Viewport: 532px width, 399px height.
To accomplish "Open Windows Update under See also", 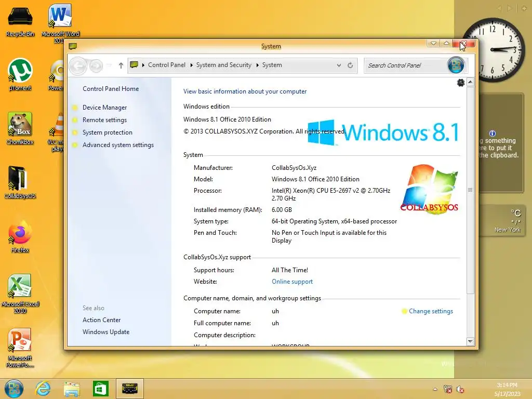I will pos(106,332).
